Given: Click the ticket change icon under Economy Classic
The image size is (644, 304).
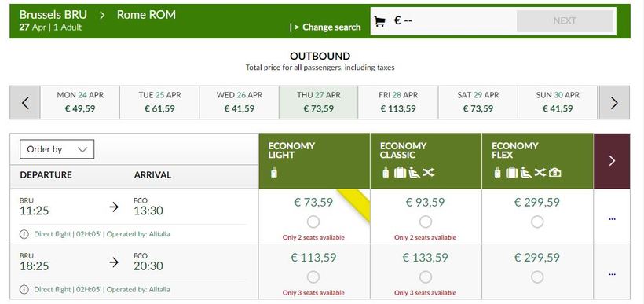Looking at the screenshot, I should 428,173.
